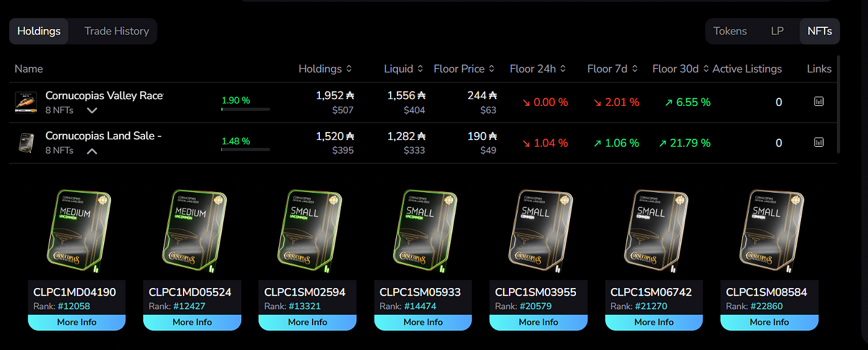Open More Info for CLPC1SM03955
Viewport: 868px width, 350px height.
point(538,322)
